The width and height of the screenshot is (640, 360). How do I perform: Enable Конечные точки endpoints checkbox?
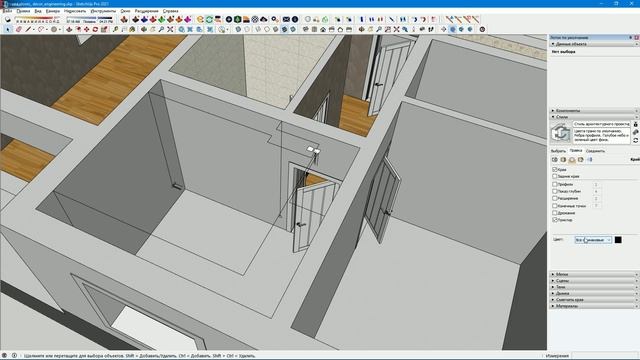point(555,206)
